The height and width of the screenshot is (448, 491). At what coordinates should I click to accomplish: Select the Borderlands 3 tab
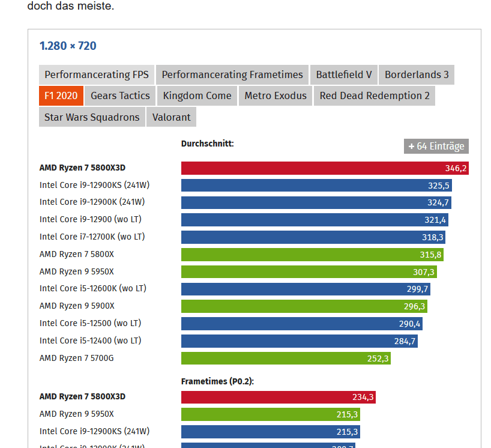(416, 74)
